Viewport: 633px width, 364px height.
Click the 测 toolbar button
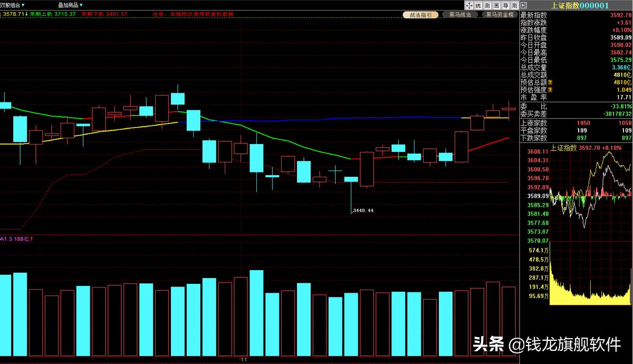coord(487,5)
